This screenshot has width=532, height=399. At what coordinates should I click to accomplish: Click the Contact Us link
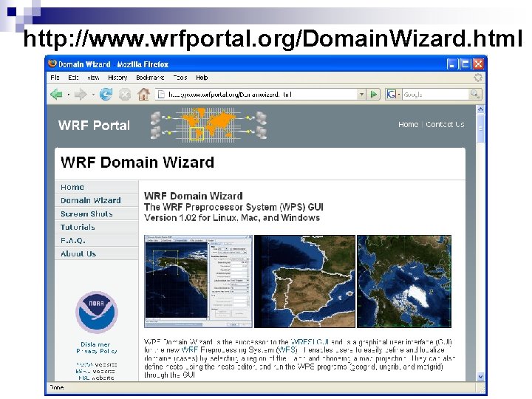445,124
